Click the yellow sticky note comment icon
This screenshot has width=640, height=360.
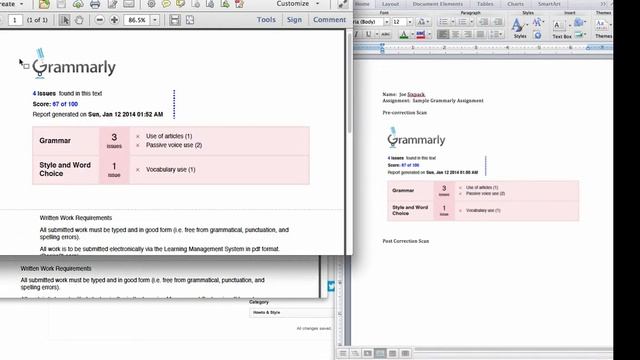[166, 4]
